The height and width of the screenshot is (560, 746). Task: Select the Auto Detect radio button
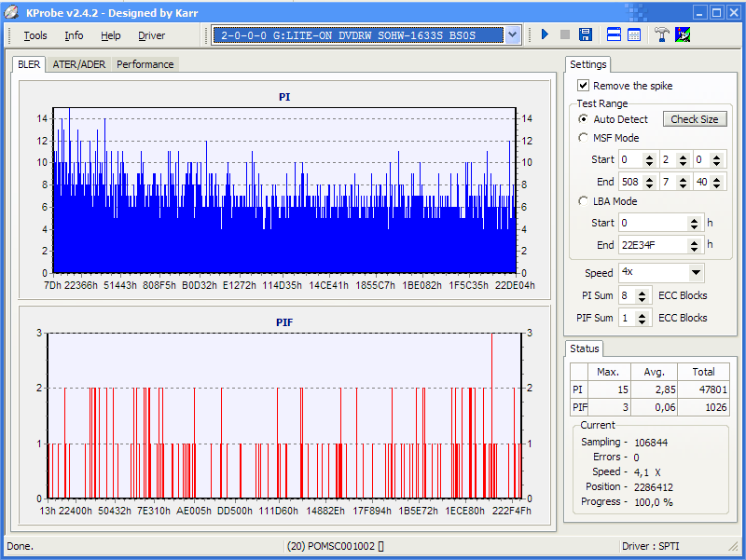[x=583, y=119]
